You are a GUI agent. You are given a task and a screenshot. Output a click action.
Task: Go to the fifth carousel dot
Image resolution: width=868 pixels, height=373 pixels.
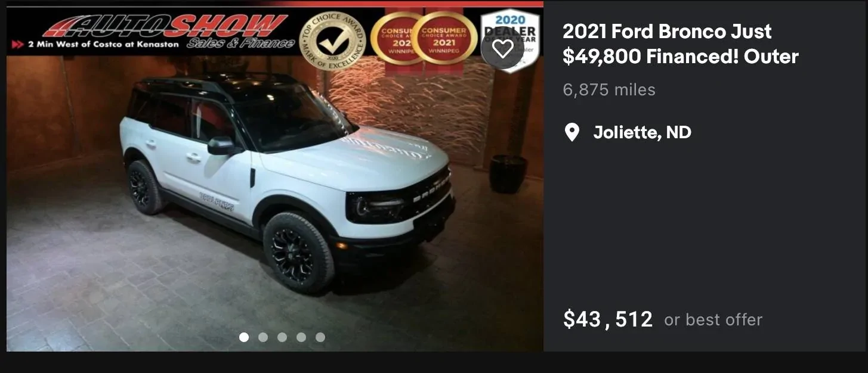(x=320, y=337)
